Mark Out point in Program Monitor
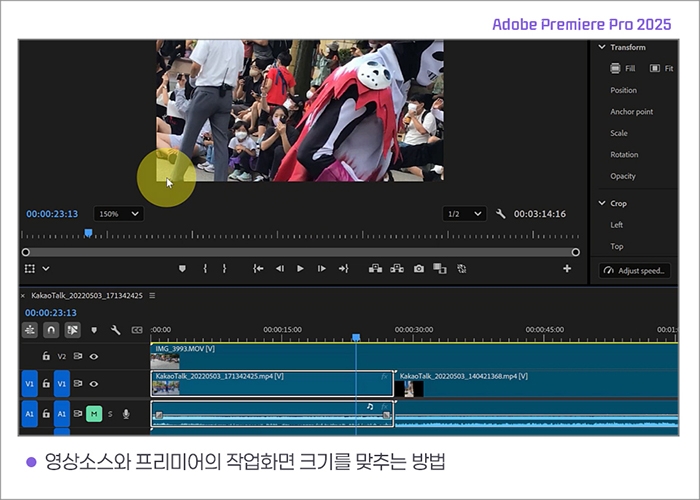Image resolution: width=700 pixels, height=500 pixels. (x=224, y=268)
